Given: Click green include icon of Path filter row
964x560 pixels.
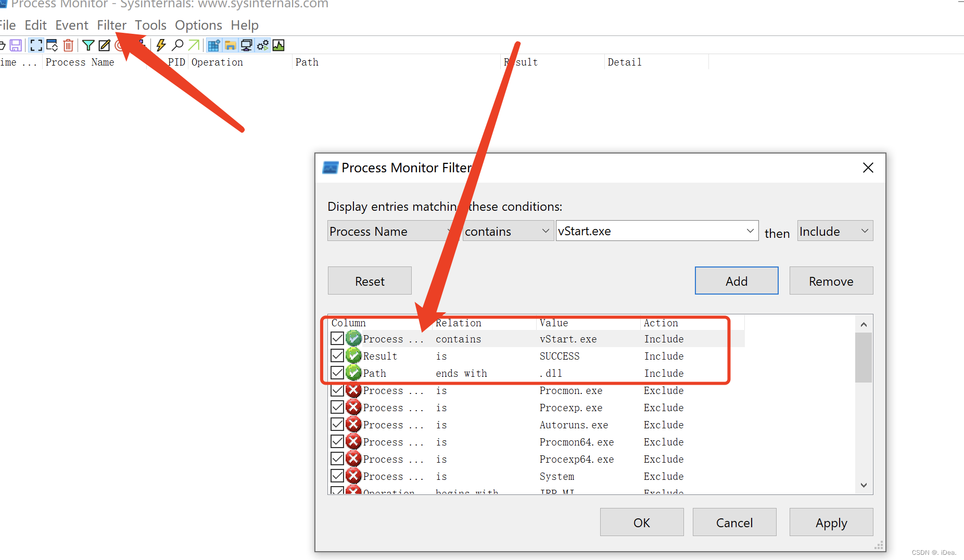Looking at the screenshot, I should pos(353,373).
